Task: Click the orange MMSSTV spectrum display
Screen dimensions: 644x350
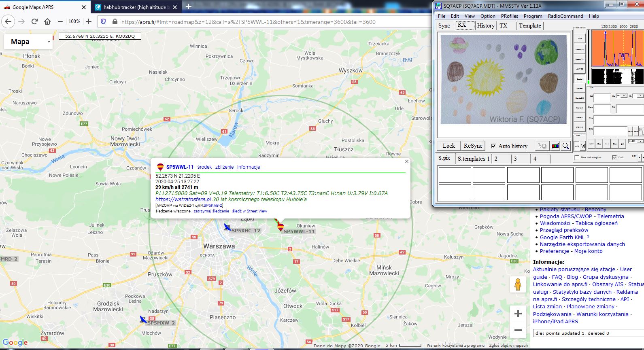Action: tap(617, 48)
